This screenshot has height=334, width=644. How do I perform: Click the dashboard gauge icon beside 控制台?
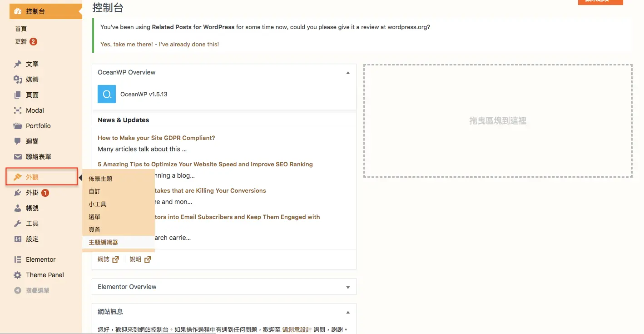pos(18,11)
